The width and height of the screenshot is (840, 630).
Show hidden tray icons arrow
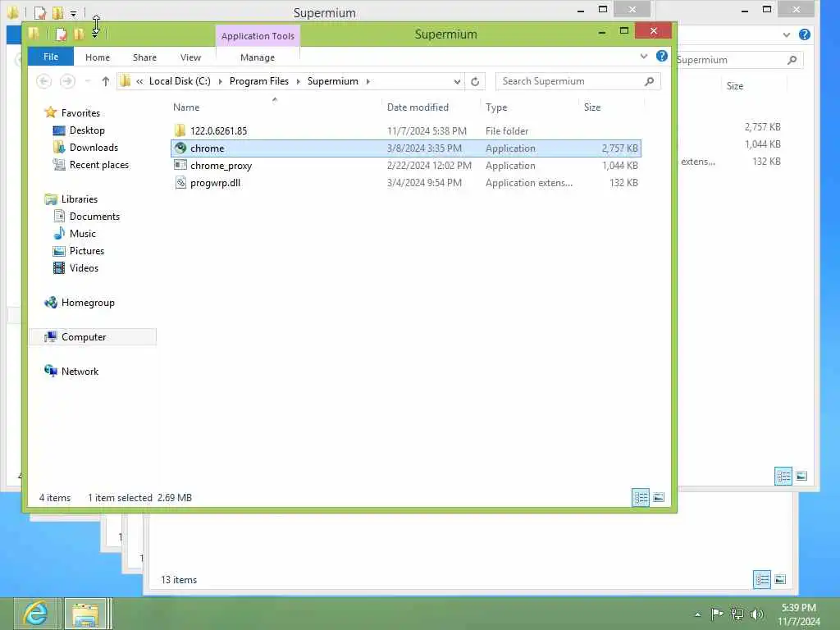coord(697,614)
